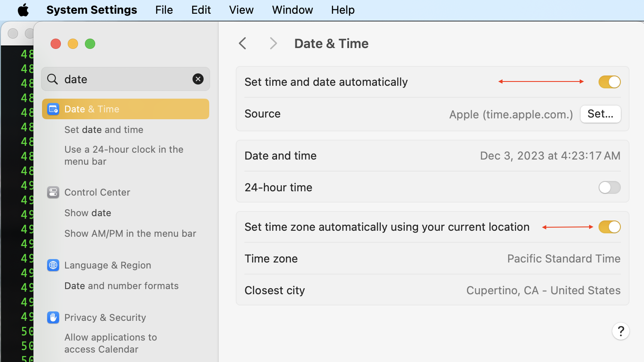Open the Window menu
This screenshot has height=362, width=644.
[292, 10]
